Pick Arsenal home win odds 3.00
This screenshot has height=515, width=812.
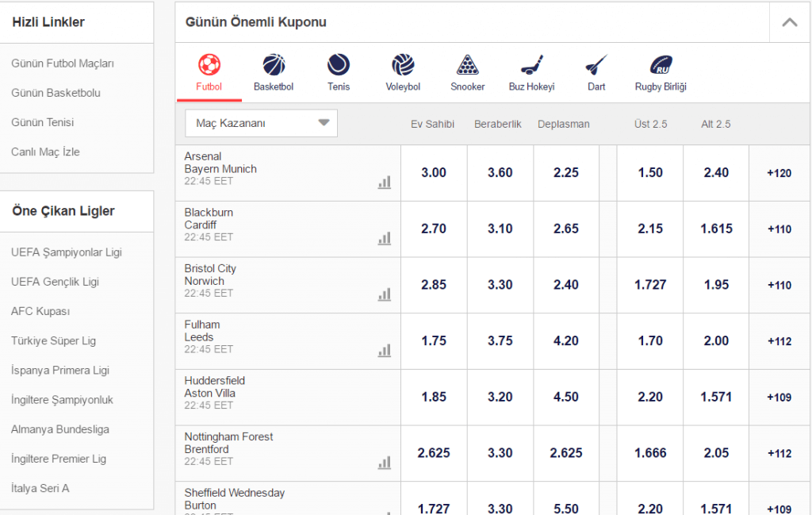pos(434,173)
